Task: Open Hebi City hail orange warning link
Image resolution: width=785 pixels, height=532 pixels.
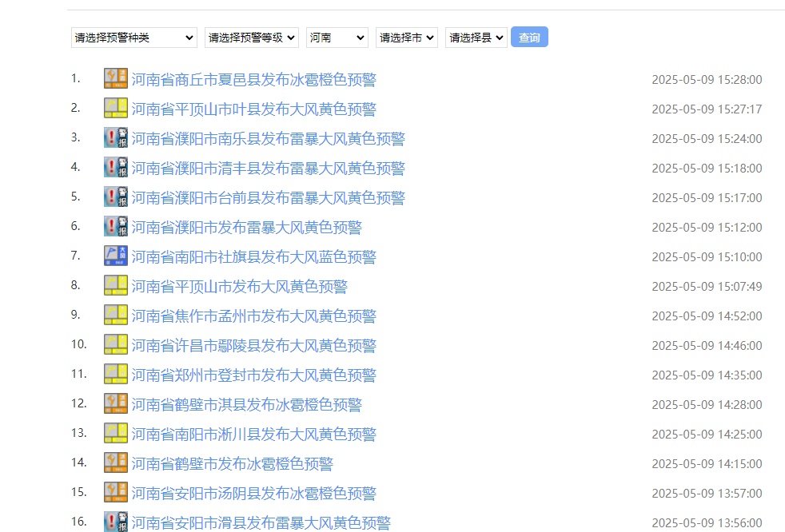Action: [x=232, y=464]
